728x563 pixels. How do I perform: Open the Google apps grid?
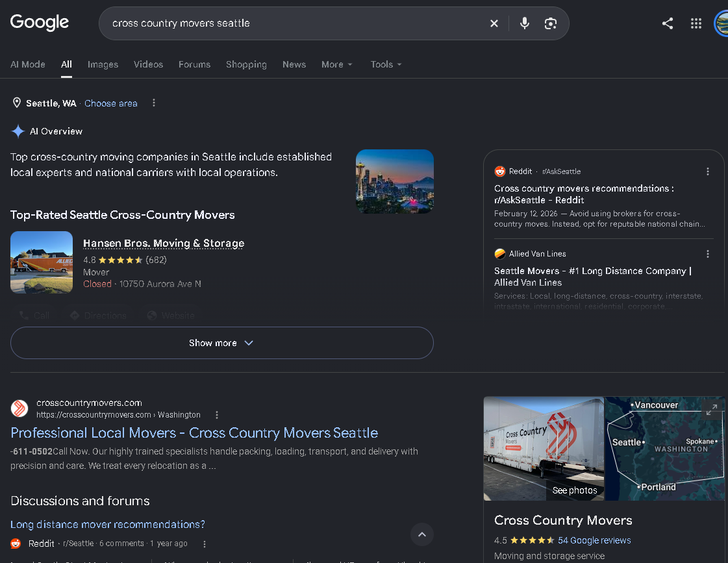click(x=696, y=23)
